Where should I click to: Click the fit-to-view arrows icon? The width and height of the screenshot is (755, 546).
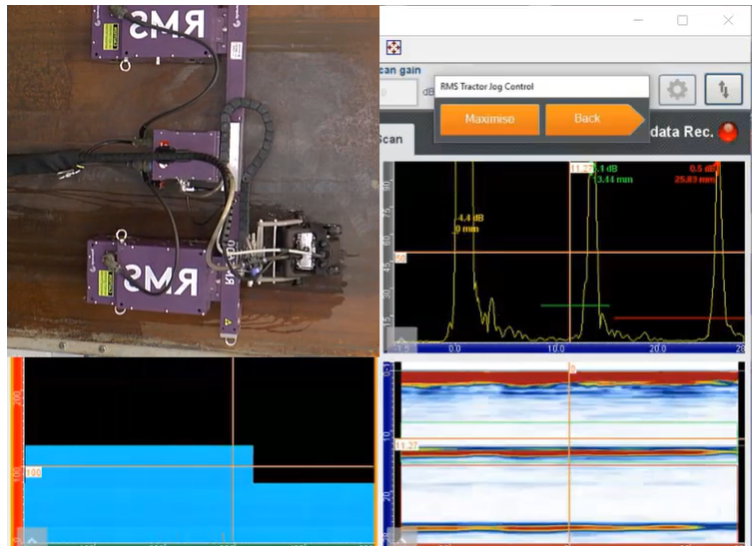point(393,48)
